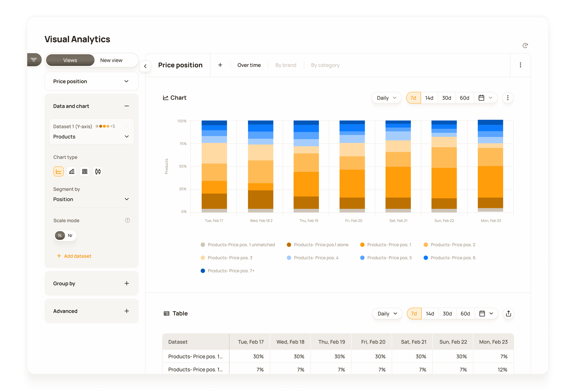The height and width of the screenshot is (392, 576).
Task: Open chart options three-dot menu
Action: [x=508, y=98]
